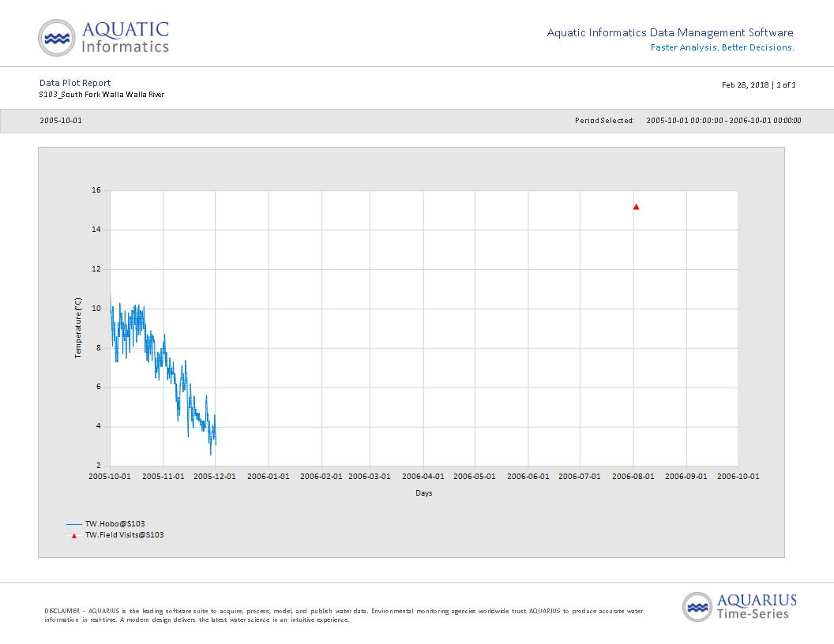Viewport: 834px width, 644px height.
Task: Click the 2005-10-01 date in gray bar
Action: coord(61,121)
